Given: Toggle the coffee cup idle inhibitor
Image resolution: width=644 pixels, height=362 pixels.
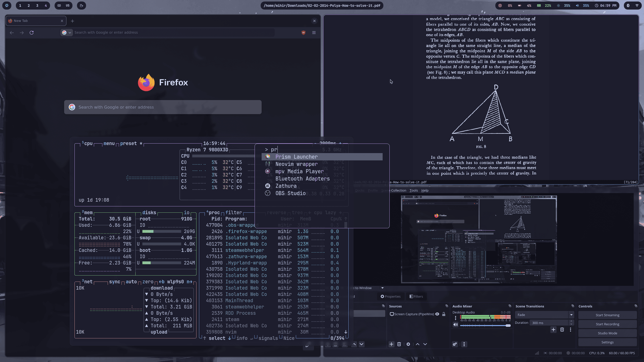Looking at the screenshot, I should [x=81, y=6].
